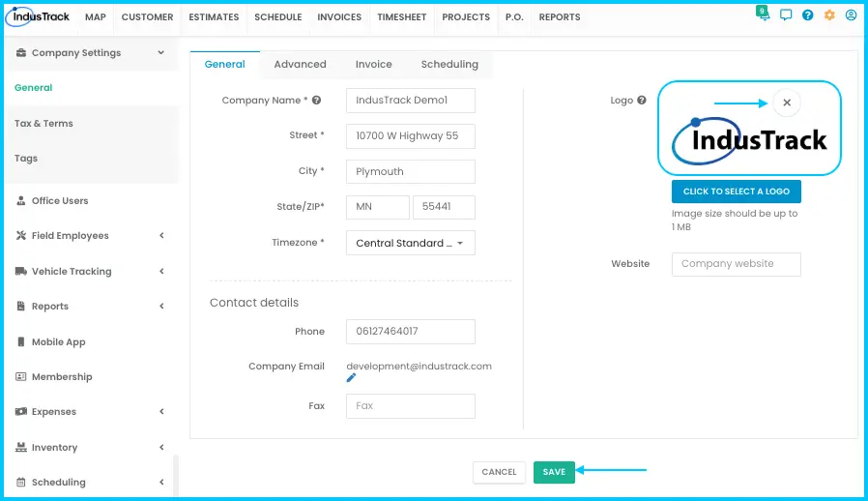The height and width of the screenshot is (501, 868).
Task: Click the Company Name input field
Action: click(410, 101)
